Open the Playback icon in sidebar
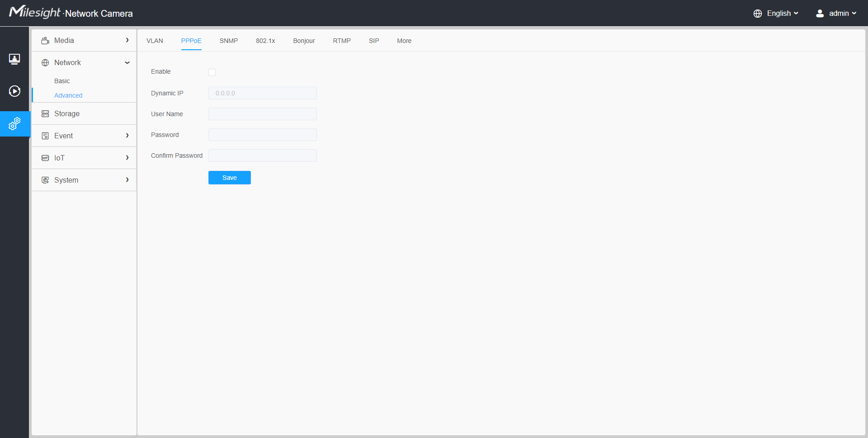Viewport: 868px width, 438px height. (14, 91)
